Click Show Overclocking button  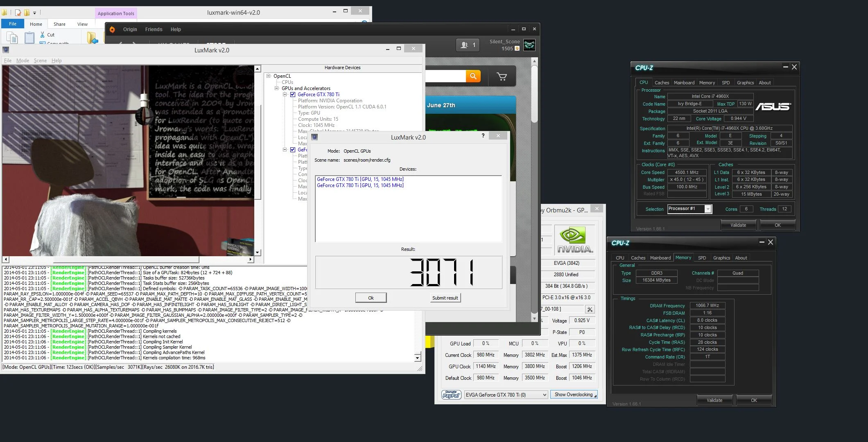pos(574,395)
